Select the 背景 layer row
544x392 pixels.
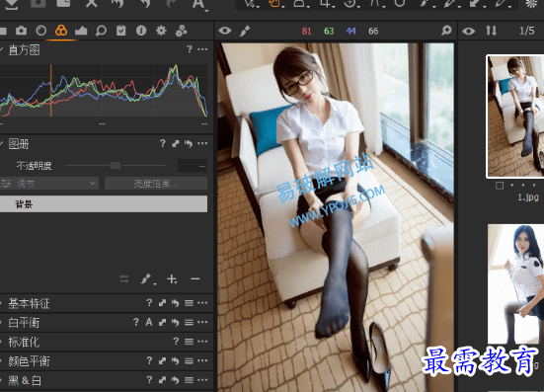[x=104, y=204]
